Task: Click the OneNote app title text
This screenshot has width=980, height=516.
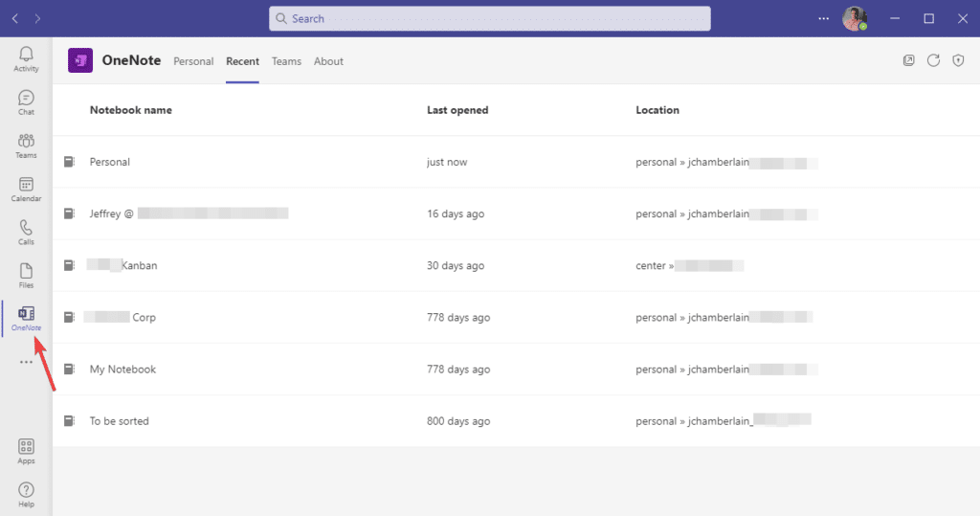Action: [x=131, y=60]
